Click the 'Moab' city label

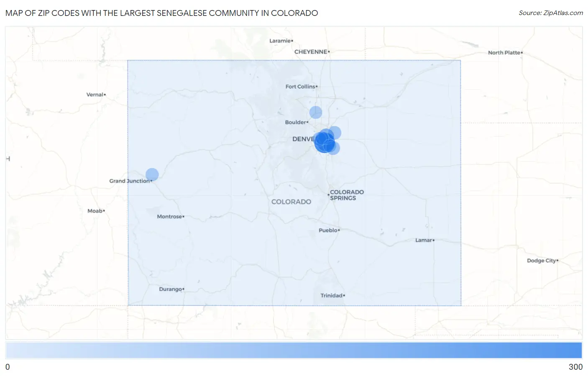(95, 211)
